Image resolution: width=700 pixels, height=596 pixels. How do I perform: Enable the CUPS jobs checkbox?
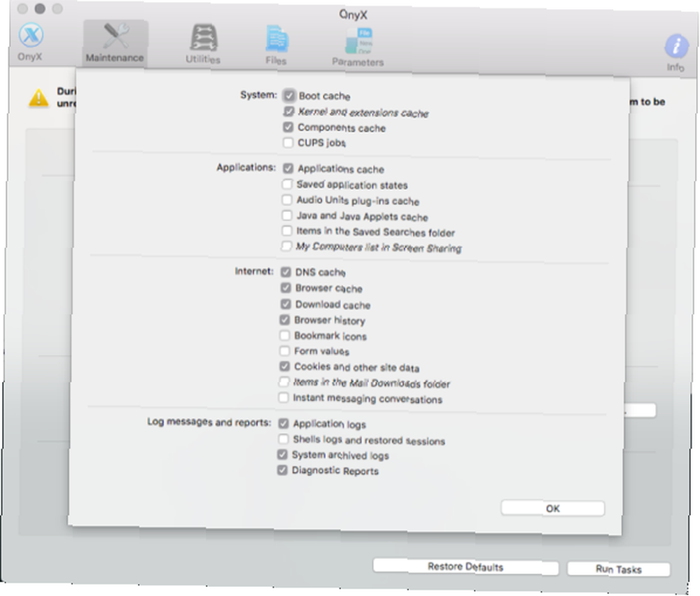coord(288,143)
